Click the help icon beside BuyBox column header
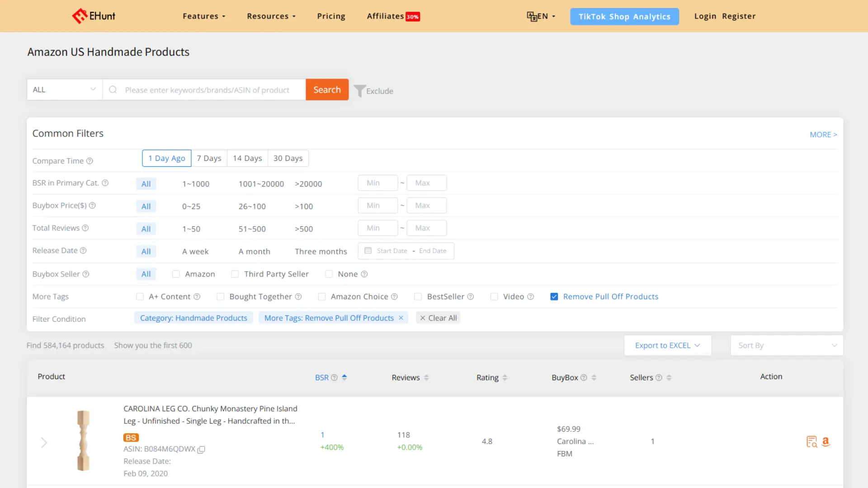This screenshot has height=488, width=868. pos(584,377)
